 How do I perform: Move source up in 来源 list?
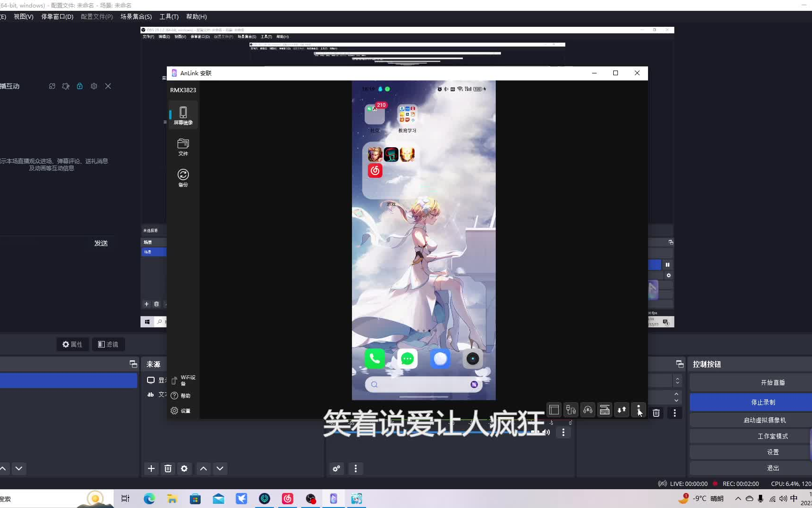(203, 468)
